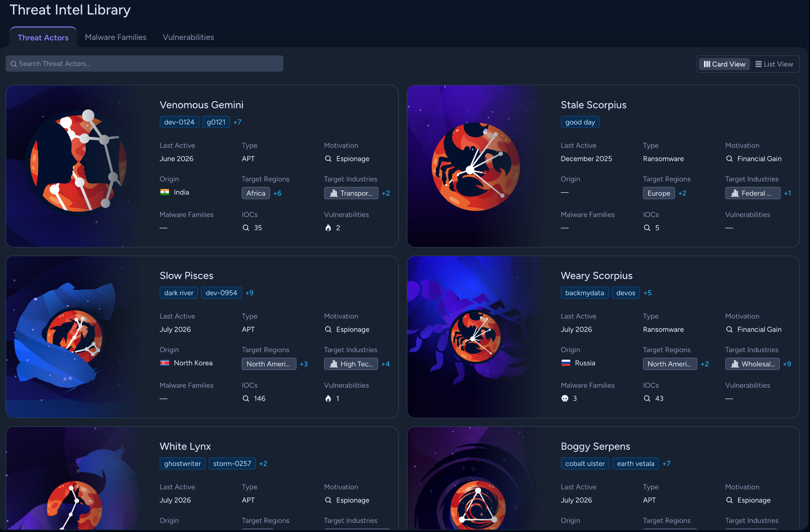Screen dimensions: 810x532
Task: Click Venomous Gemini IOCs magnifier icon
Action: point(246,228)
